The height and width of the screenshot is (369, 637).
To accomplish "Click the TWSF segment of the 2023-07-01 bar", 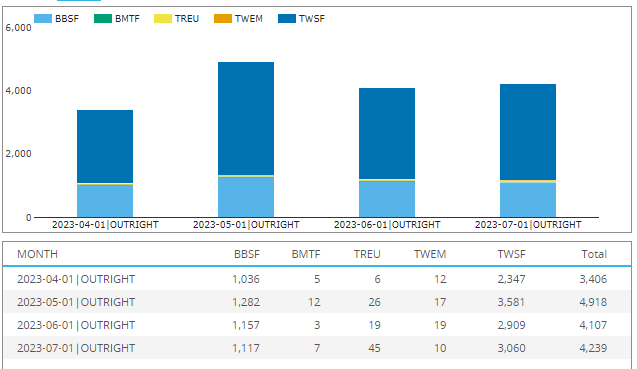I will tap(528, 132).
